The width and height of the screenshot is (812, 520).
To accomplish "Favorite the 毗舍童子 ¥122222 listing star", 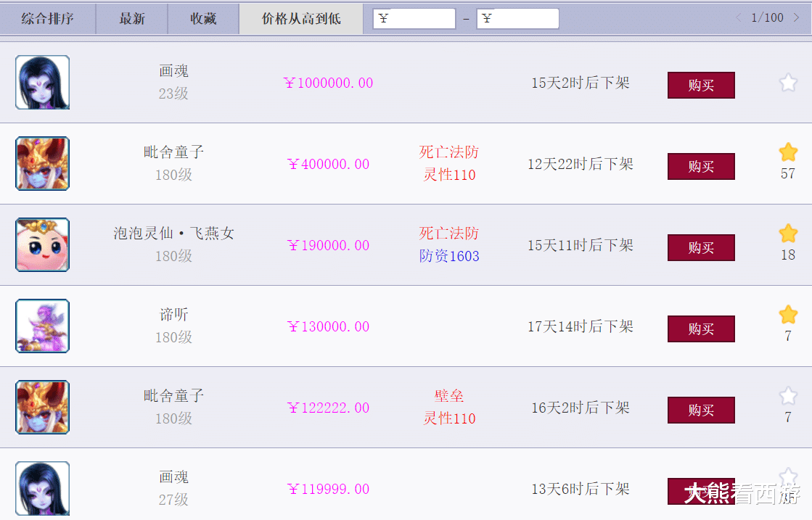I will [x=788, y=396].
